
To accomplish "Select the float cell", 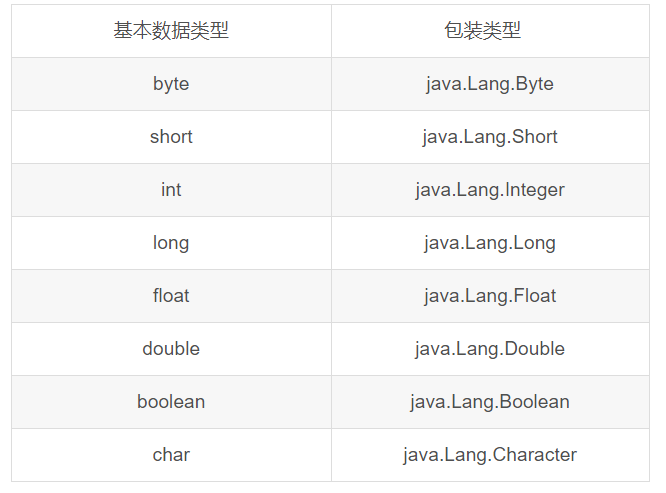I will pos(171,296).
